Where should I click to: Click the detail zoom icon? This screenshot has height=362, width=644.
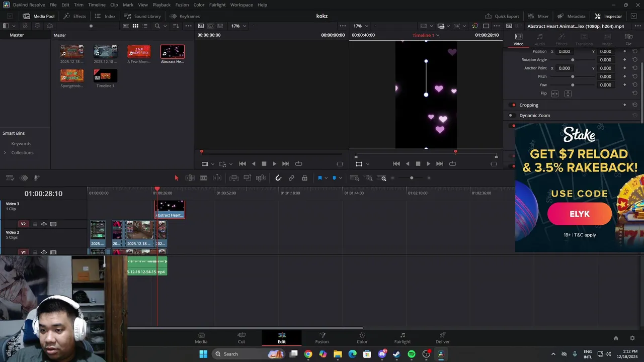coord(369,178)
